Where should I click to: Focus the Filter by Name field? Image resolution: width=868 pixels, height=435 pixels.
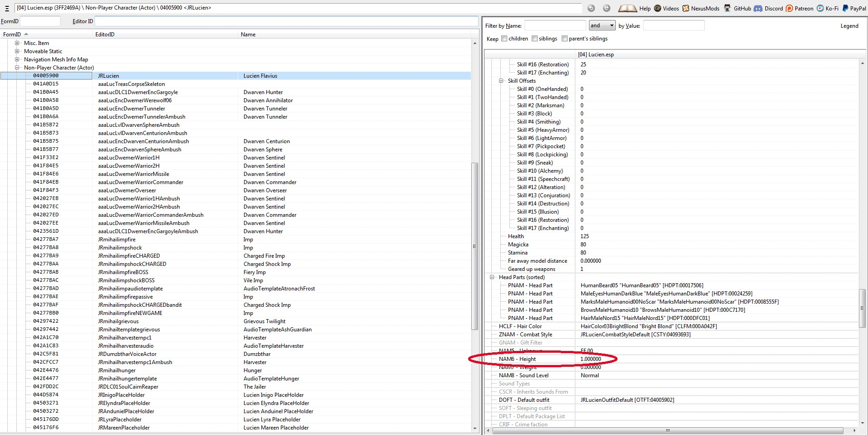coord(555,25)
